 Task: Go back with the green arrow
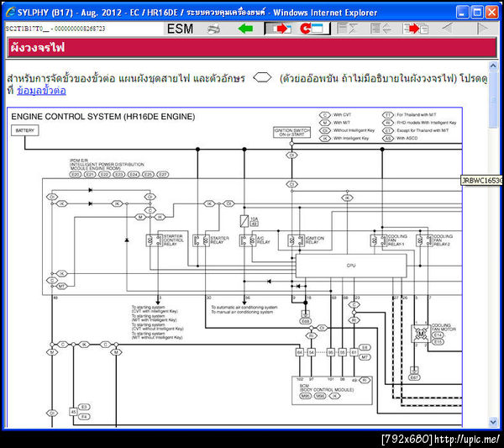pyautogui.click(x=245, y=29)
